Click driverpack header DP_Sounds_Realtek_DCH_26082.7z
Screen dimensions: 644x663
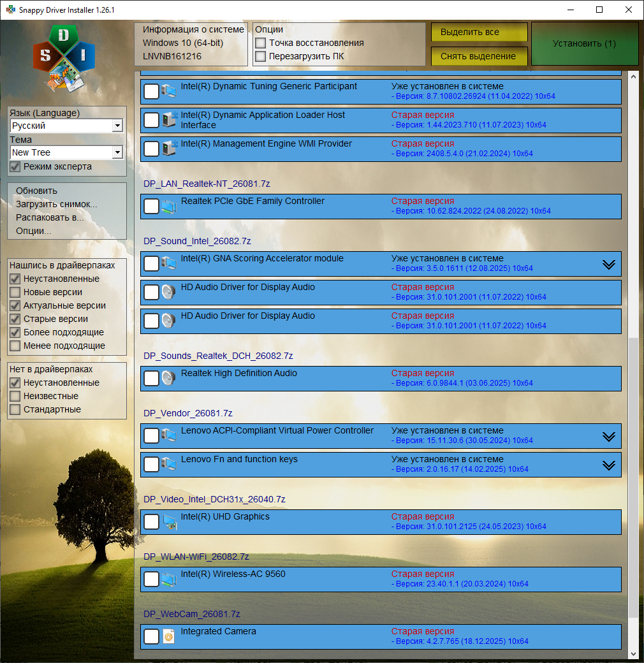pyautogui.click(x=218, y=356)
